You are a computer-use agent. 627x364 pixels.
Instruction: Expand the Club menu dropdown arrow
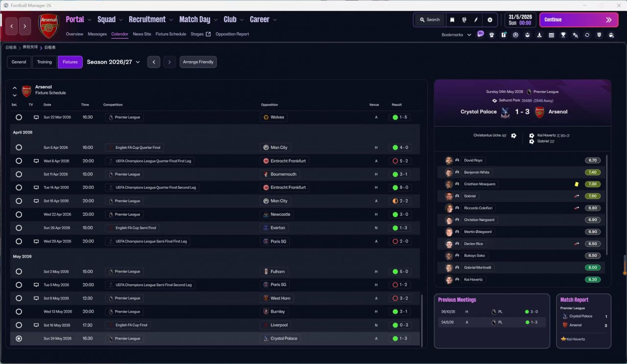pos(241,20)
